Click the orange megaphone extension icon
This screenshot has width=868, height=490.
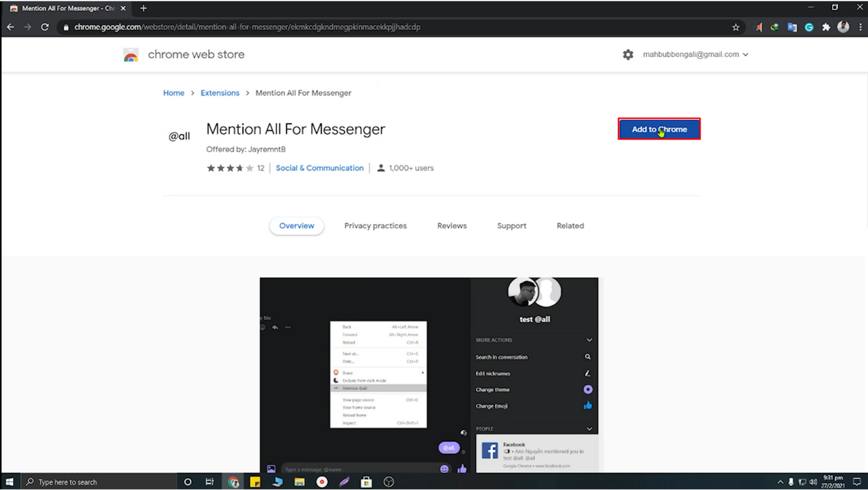tap(759, 27)
